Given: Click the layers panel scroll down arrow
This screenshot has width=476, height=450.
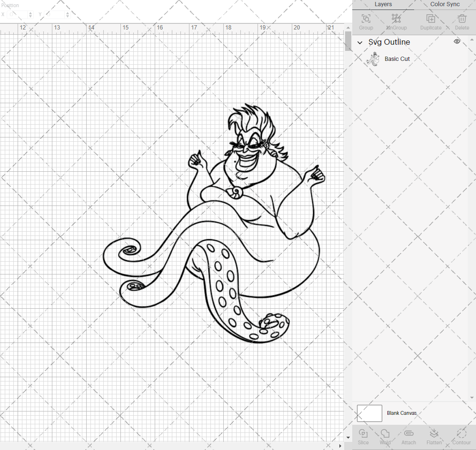Looking at the screenshot, I should pyautogui.click(x=471, y=398).
